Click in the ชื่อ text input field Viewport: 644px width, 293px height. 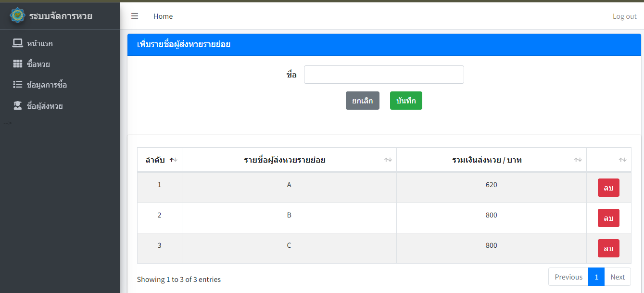(384, 75)
